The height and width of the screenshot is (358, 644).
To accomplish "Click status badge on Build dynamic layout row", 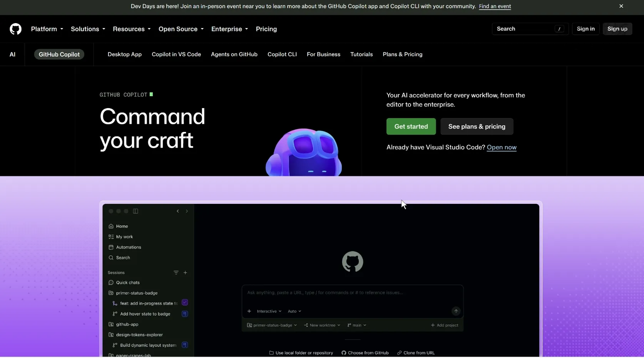I will pos(185,345).
